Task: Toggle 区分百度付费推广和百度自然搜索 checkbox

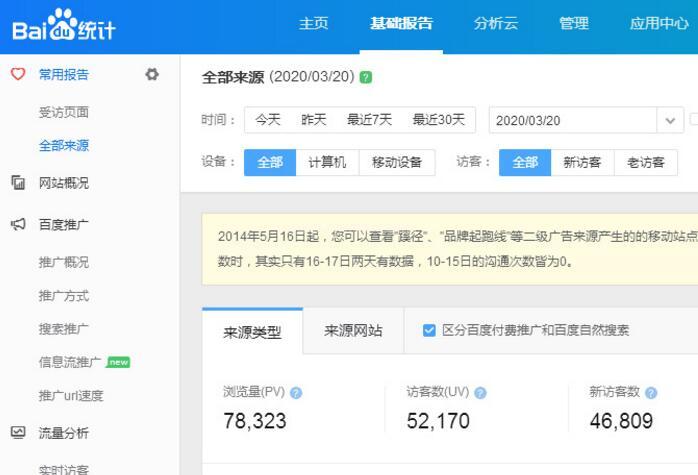Action: [x=429, y=330]
